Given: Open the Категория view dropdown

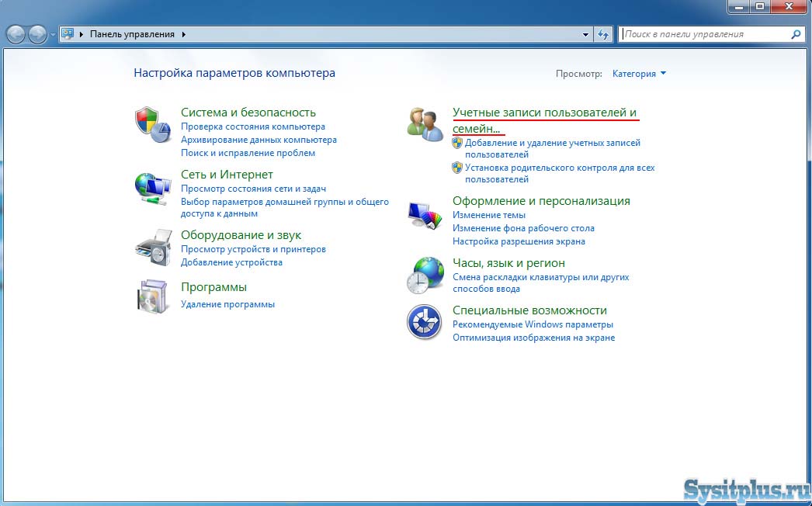Looking at the screenshot, I should coord(639,74).
